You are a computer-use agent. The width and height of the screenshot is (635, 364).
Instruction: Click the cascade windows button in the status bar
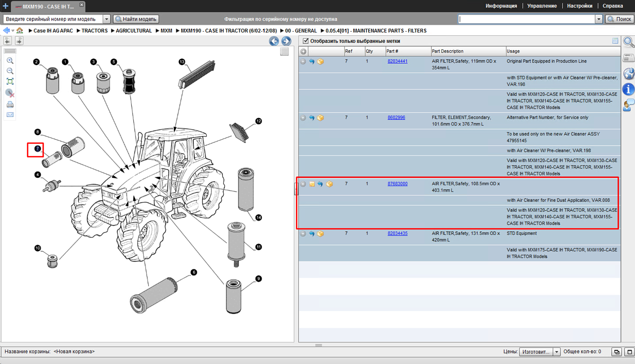(617, 352)
